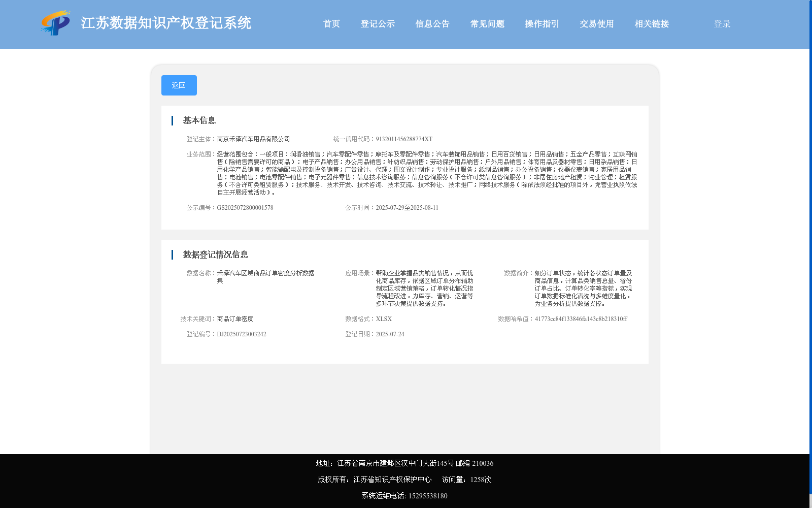This screenshot has width=812, height=508.
Task: Click the 登录 link
Action: click(722, 24)
